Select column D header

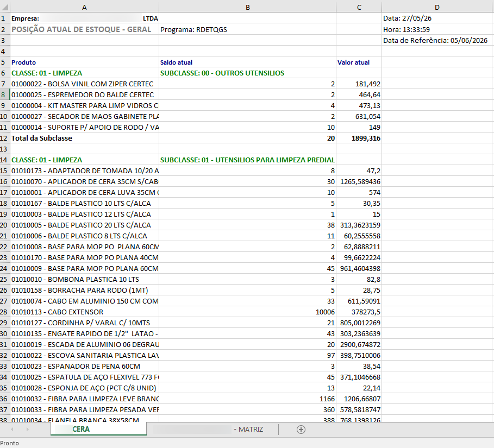(437, 7)
